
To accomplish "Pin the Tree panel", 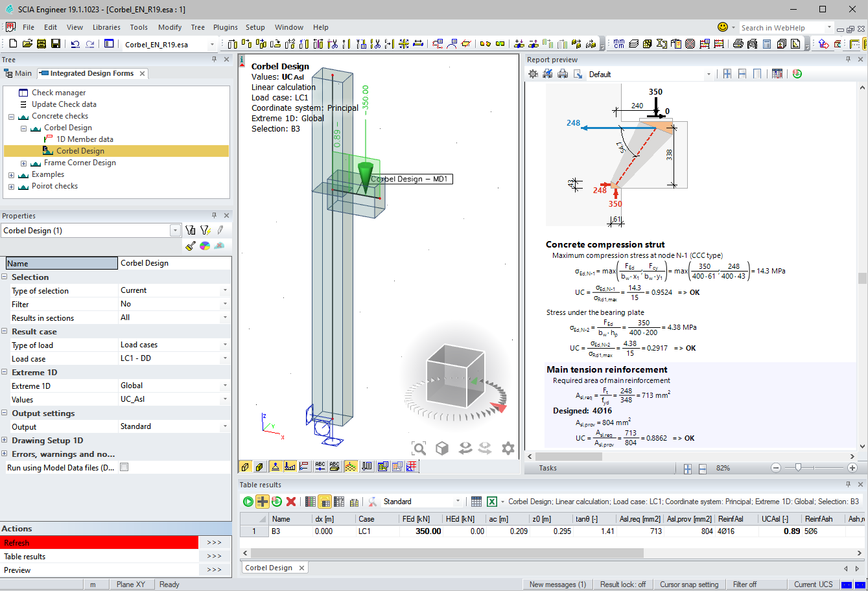I will 214,59.
